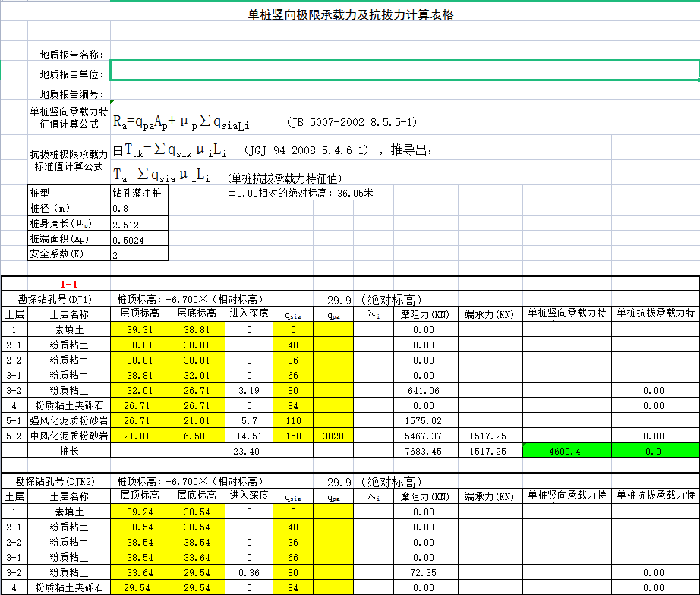
Task: Click the friction value 1575.02
Action: coord(425,420)
